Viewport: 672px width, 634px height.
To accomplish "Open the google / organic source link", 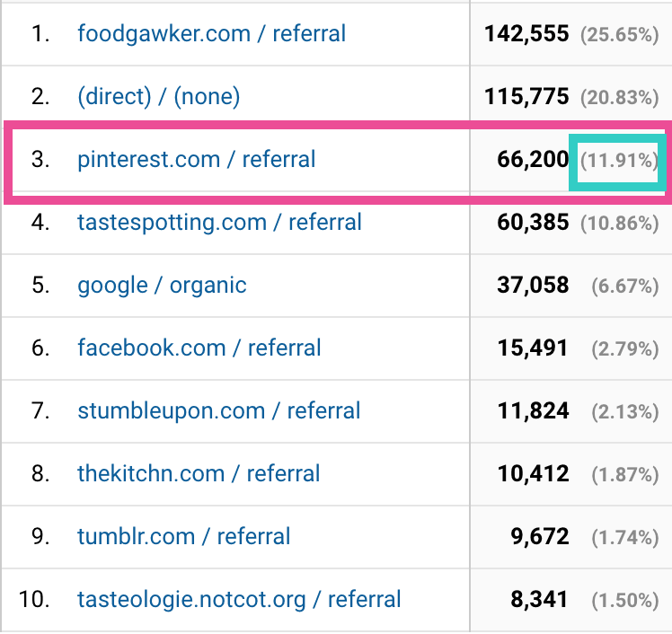I will [162, 286].
